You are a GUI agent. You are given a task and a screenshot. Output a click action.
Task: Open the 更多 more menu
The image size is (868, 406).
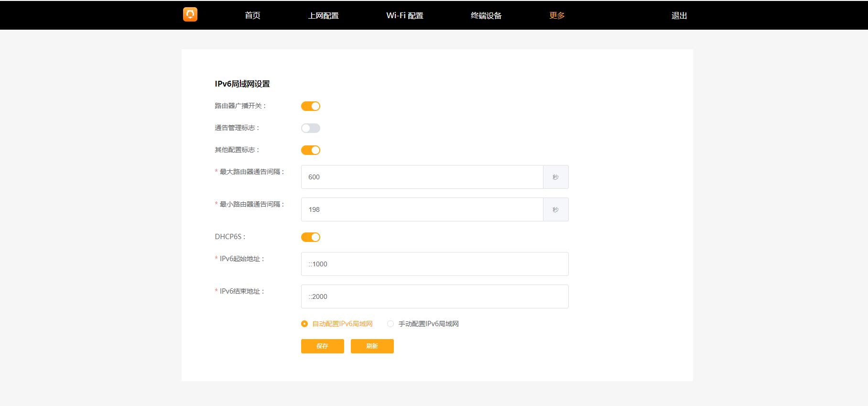click(557, 15)
